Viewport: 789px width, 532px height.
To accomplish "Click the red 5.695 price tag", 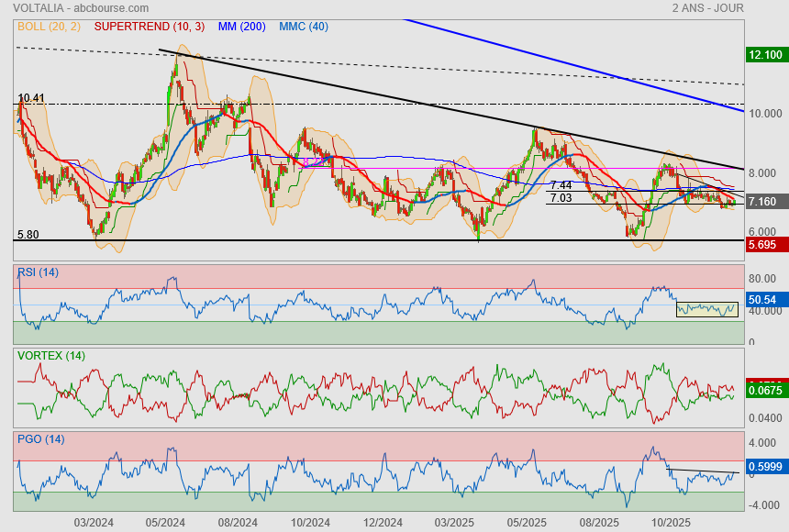I will pos(763,246).
